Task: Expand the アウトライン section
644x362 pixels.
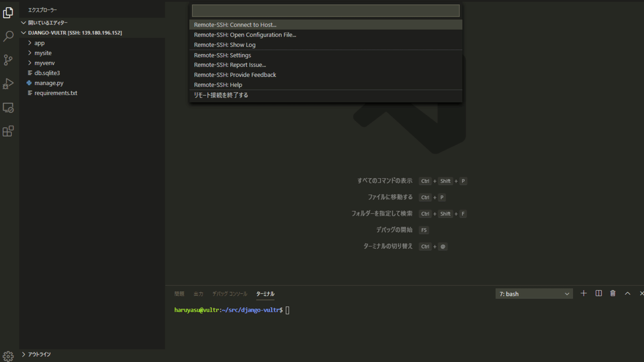Action: coord(92,354)
